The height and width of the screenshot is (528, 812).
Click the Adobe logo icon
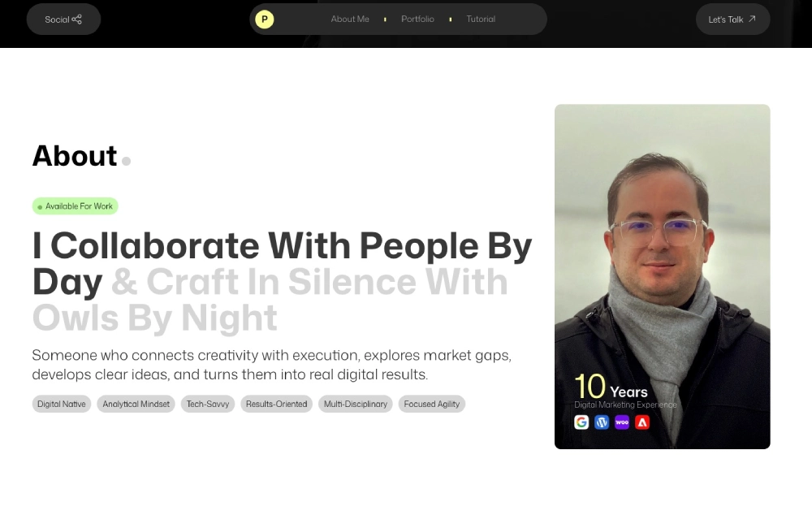click(x=642, y=422)
